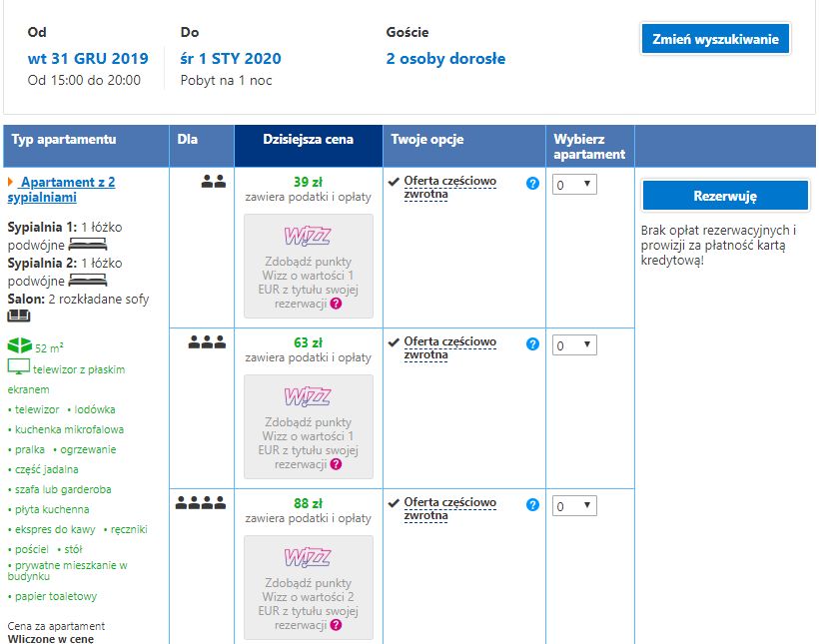Click the sofa bed icon under Salon

pos(19,316)
